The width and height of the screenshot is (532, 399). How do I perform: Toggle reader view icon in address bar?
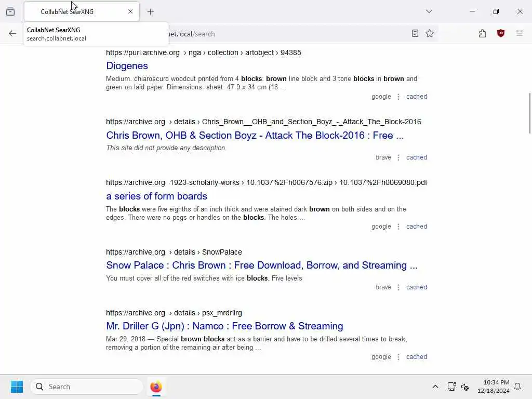415,33
